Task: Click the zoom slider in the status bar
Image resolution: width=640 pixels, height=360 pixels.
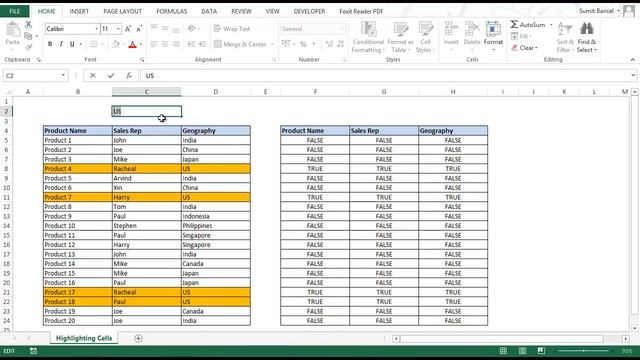Action: 584,351
